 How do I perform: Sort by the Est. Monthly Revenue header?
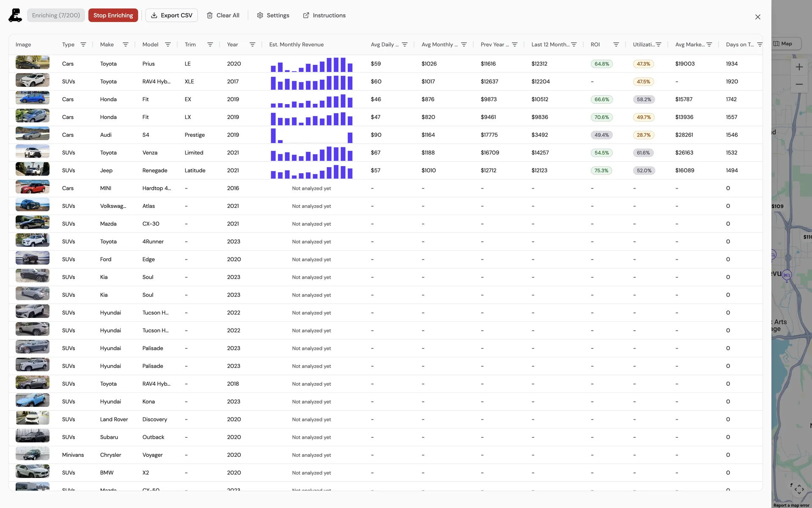pos(296,44)
